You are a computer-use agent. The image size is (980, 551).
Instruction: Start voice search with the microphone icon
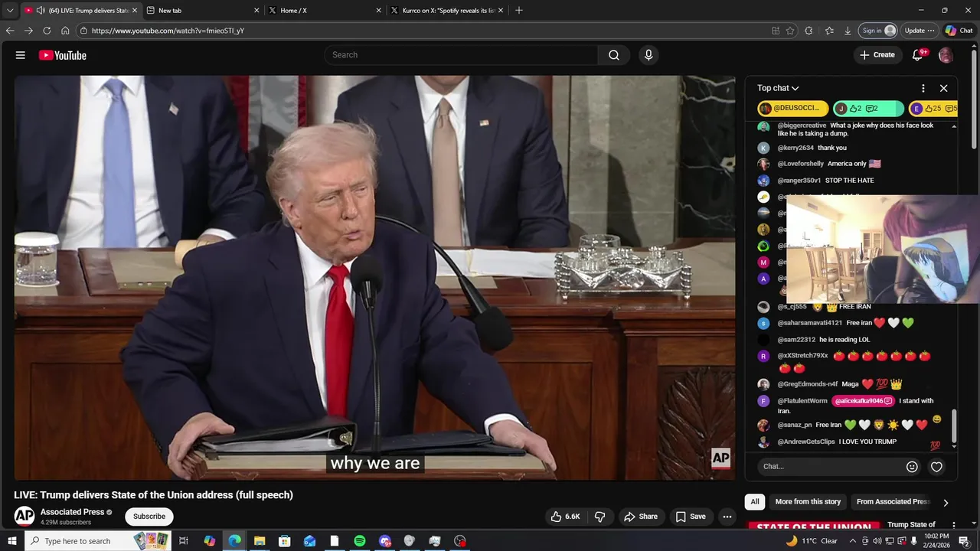(x=648, y=55)
